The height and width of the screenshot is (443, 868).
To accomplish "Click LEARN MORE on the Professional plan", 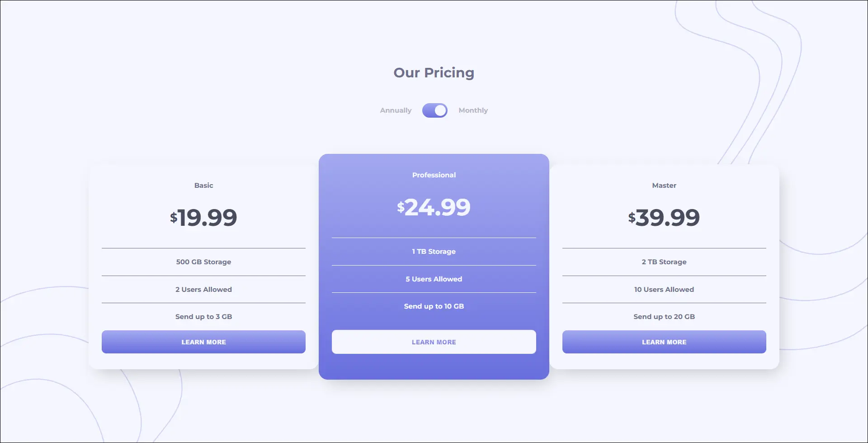I will click(434, 342).
